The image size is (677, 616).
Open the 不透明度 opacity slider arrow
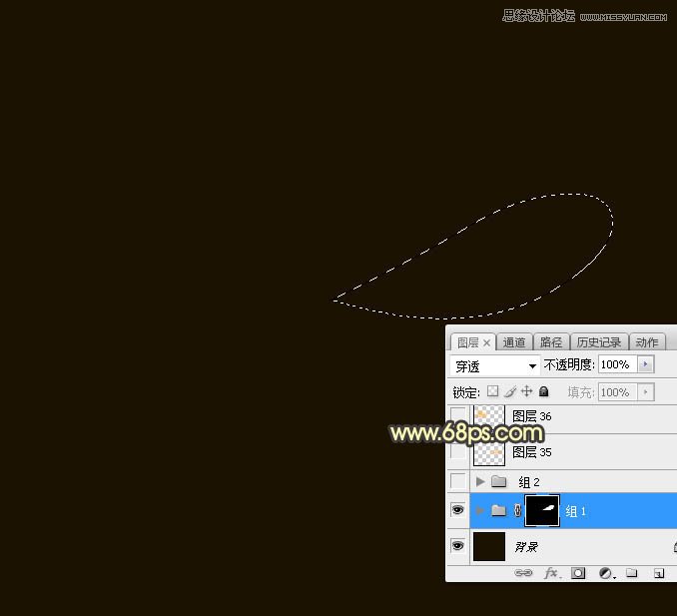click(x=645, y=364)
